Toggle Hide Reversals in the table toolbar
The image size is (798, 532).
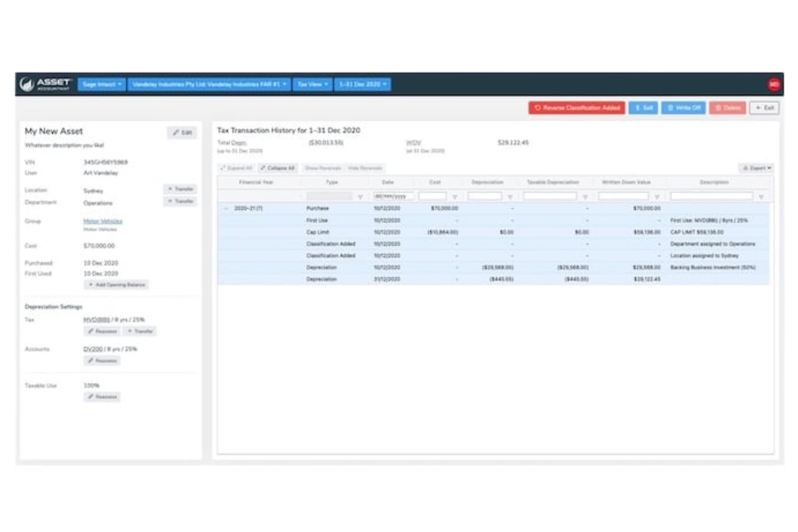(x=367, y=168)
